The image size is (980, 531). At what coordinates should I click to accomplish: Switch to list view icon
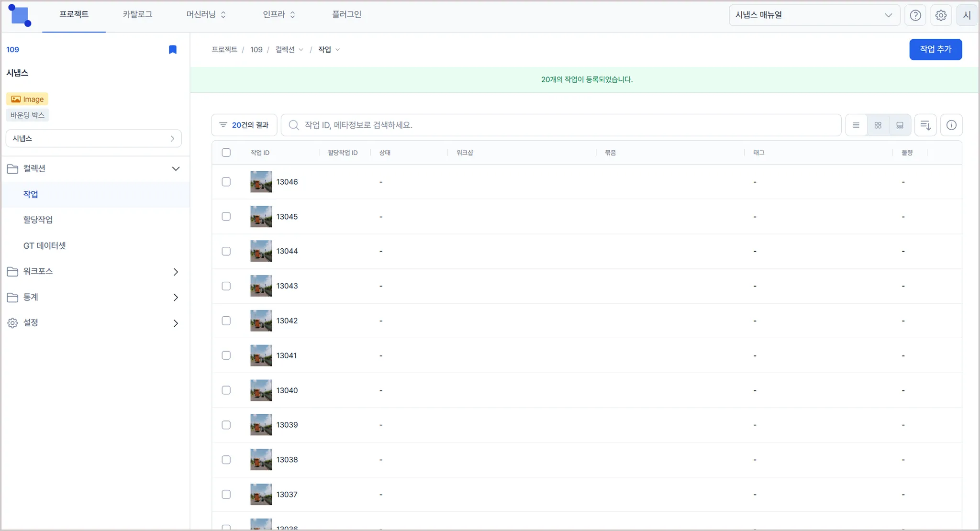tap(856, 125)
